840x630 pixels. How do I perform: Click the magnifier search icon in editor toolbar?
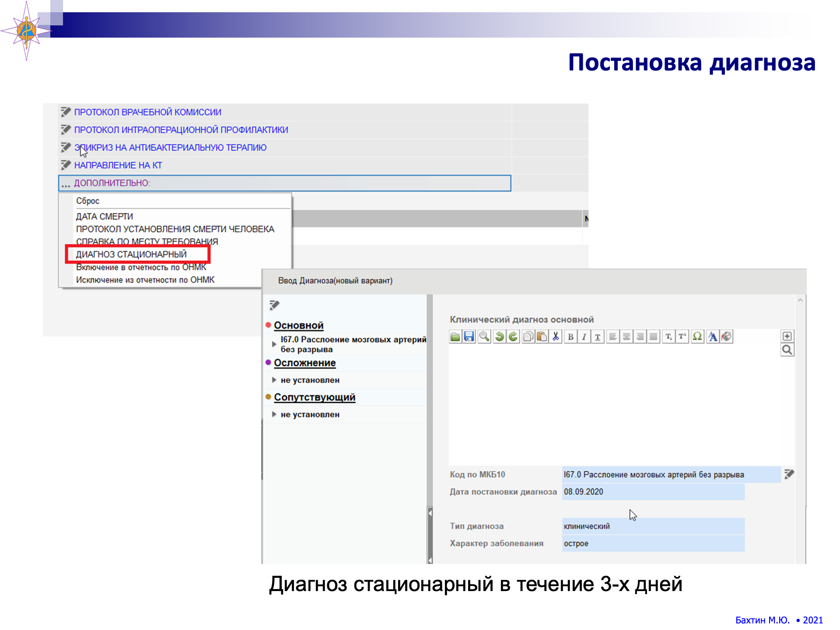484,336
